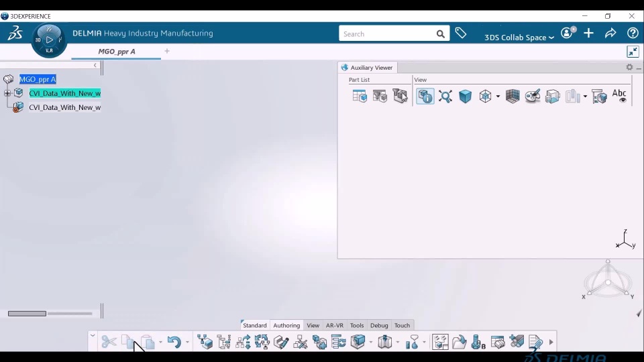Add a new tab with plus
This screenshot has height=362, width=644.
[x=167, y=51]
